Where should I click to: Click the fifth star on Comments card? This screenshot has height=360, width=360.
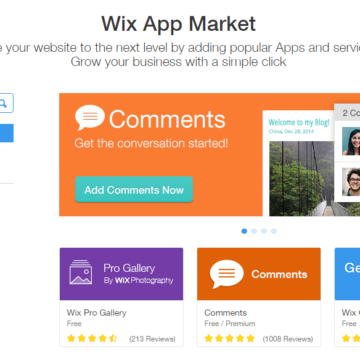[x=251, y=339]
